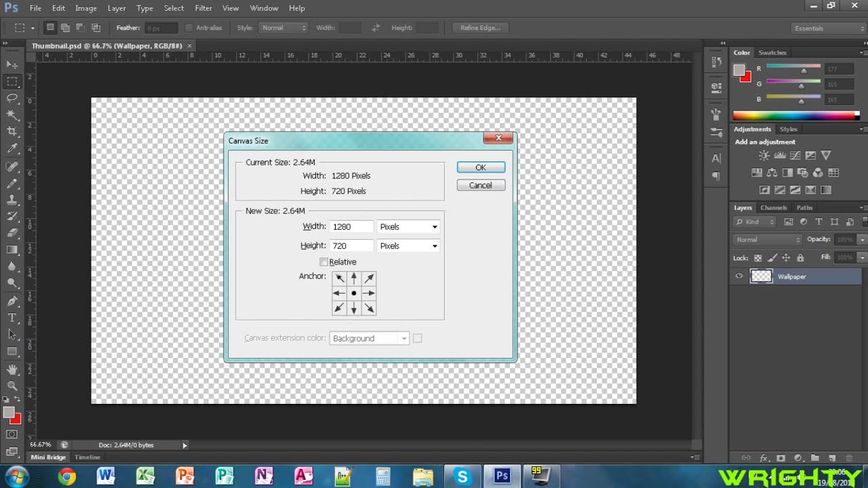Select the Magic Wand tool
The image size is (868, 488).
click(12, 115)
